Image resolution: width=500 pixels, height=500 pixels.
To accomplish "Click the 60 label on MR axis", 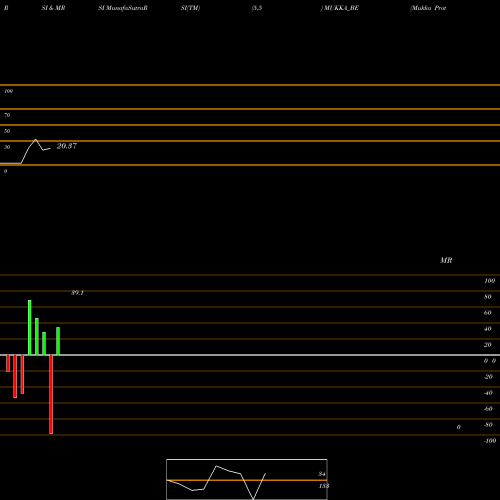I will (488, 313).
